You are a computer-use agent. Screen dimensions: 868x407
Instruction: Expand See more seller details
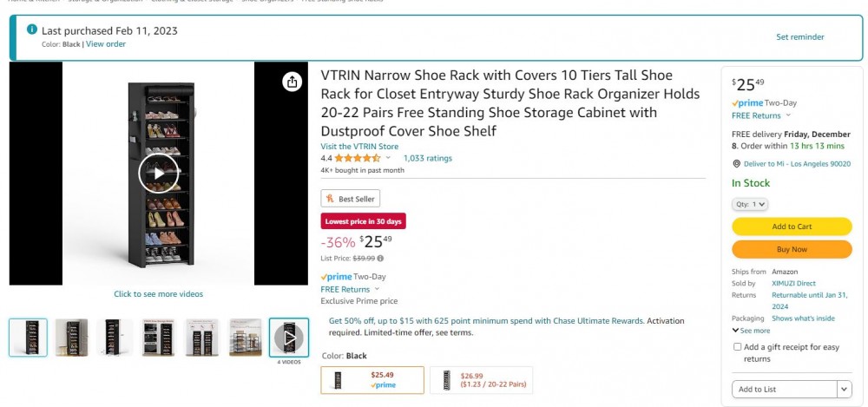click(x=751, y=331)
